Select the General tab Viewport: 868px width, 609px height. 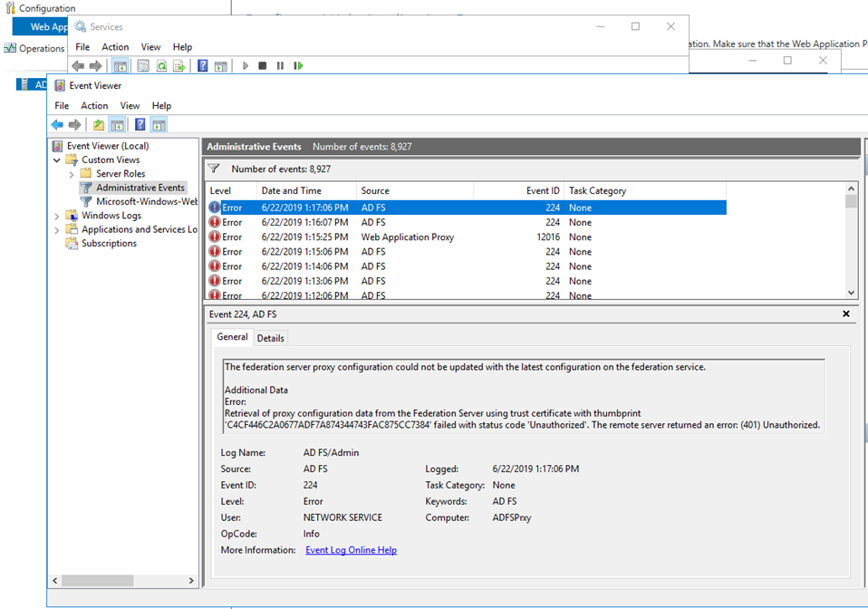point(232,336)
